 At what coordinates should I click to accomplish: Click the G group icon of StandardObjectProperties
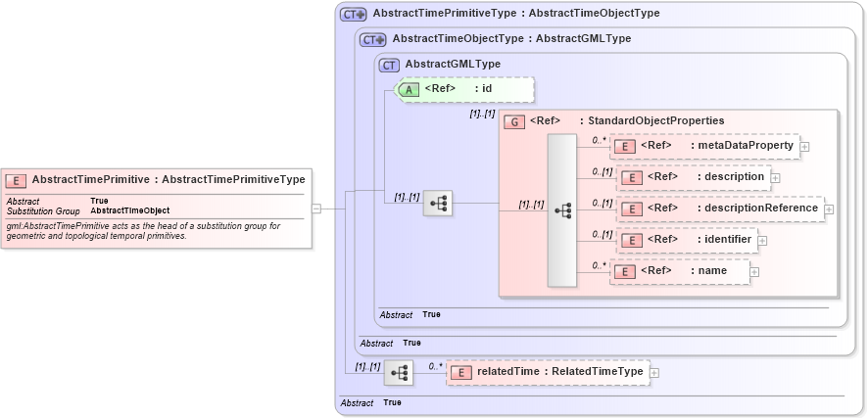[x=514, y=122]
